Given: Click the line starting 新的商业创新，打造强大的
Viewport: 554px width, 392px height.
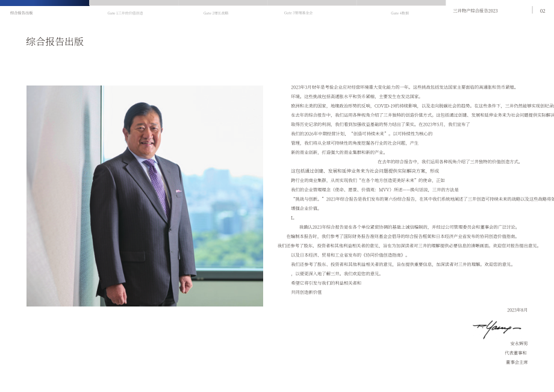Looking at the screenshot, I should click(338, 152).
